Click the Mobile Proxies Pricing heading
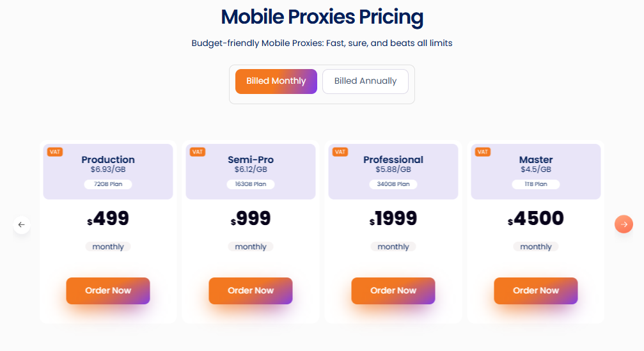 click(322, 17)
